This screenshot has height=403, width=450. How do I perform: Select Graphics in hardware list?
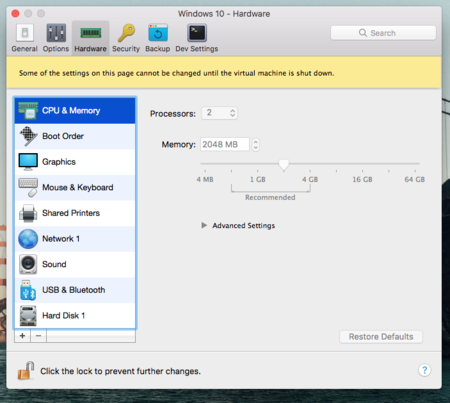(75, 162)
